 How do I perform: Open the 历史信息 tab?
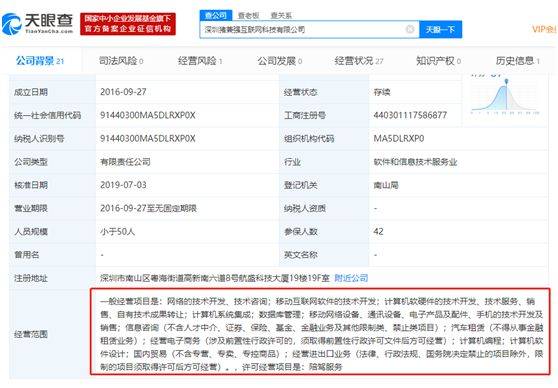click(518, 61)
